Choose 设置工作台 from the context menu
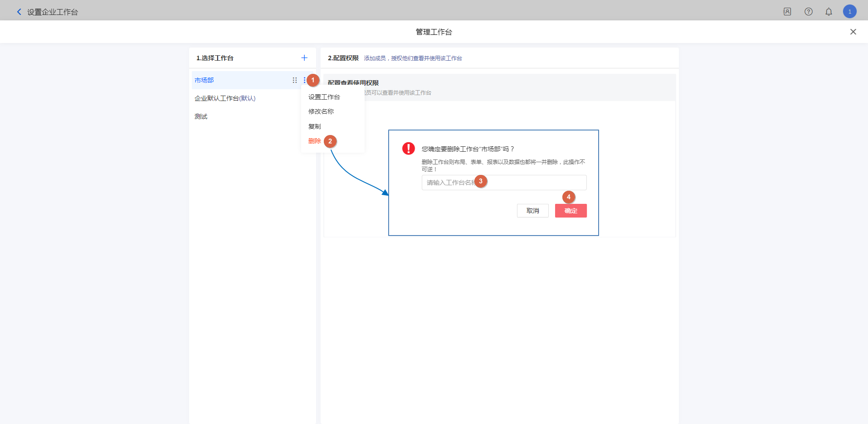 point(324,97)
